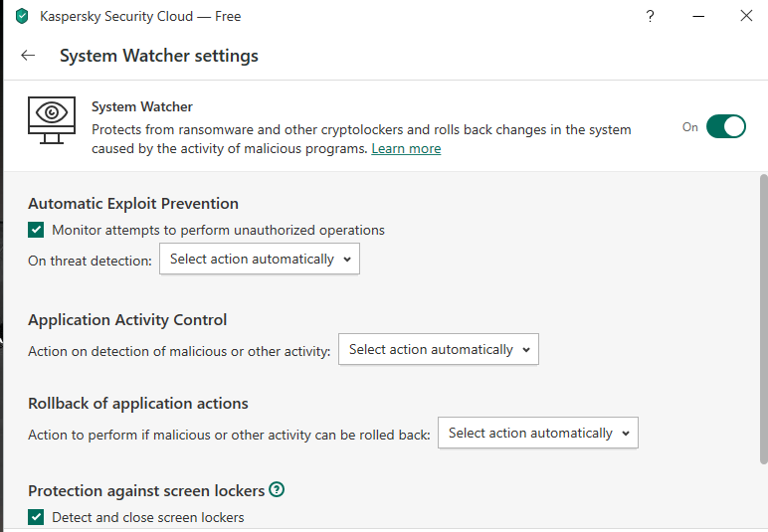The image size is (768, 532).
Task: Uncheck Monitor attempts to perform unauthorized operations
Action: pos(37,230)
